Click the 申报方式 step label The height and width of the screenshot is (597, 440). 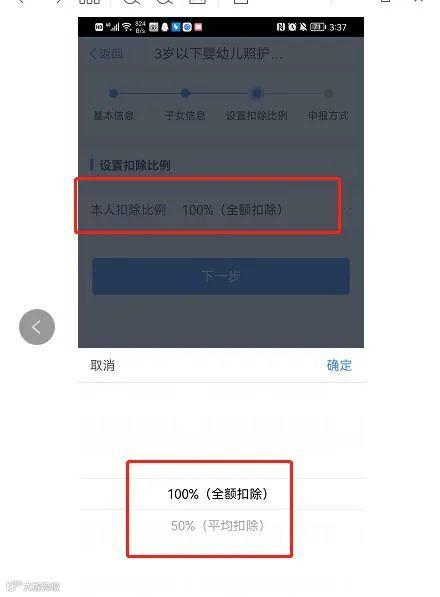(x=328, y=115)
